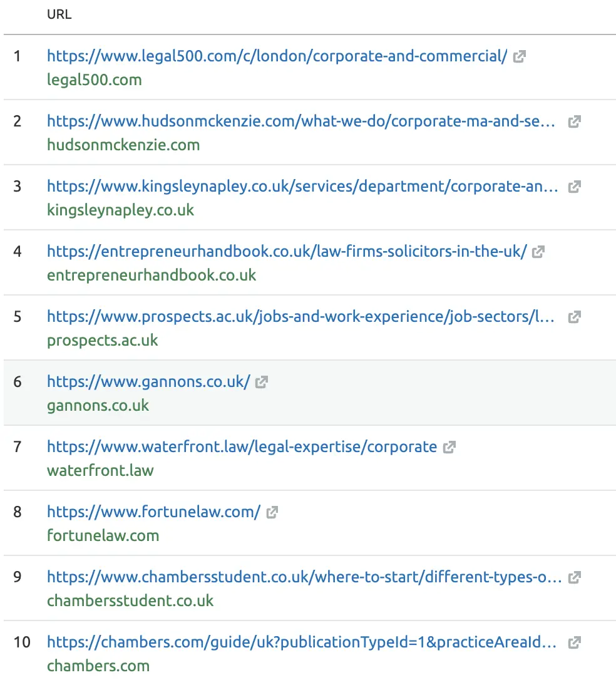
Task: Click rank number 8 in the list
Action: coord(18,512)
